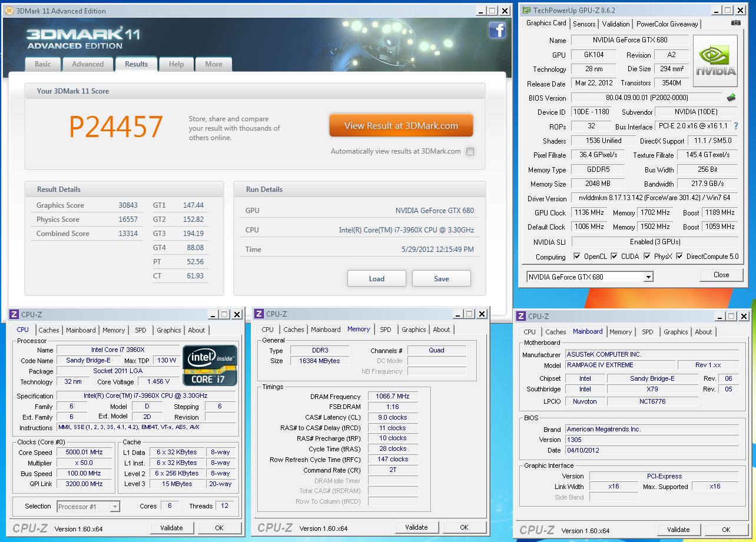Click the Driver Version field in GPU-Z
756x542 pixels.
click(x=655, y=198)
